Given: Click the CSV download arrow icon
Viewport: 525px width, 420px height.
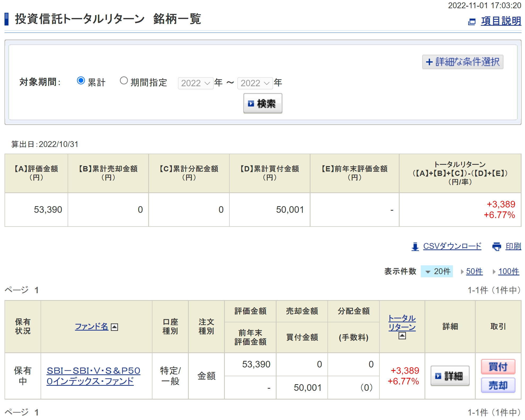Looking at the screenshot, I should point(415,247).
